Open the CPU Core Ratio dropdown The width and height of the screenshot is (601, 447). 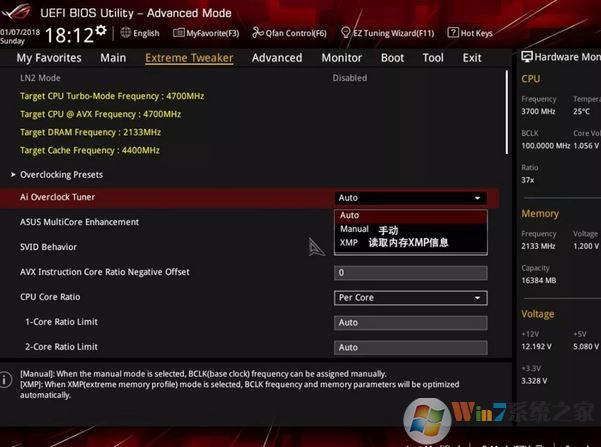[x=410, y=297]
